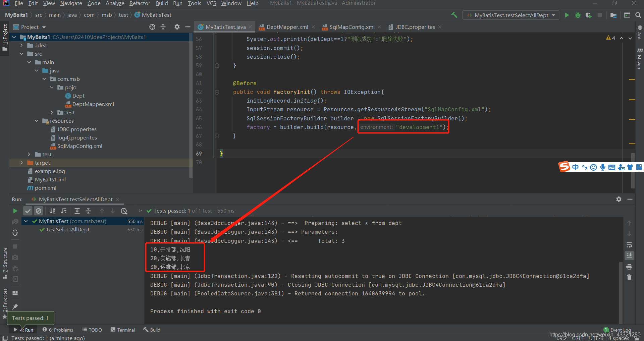
Task: Expand the .idea folder
Action: (x=22, y=45)
